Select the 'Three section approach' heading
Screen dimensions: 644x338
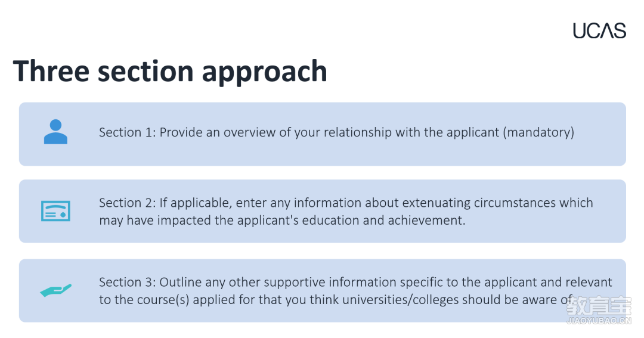[170, 71]
